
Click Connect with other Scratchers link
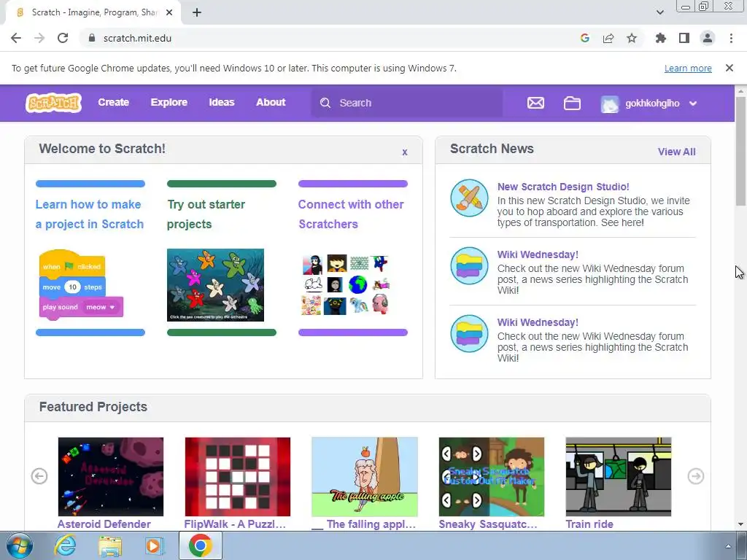click(351, 214)
